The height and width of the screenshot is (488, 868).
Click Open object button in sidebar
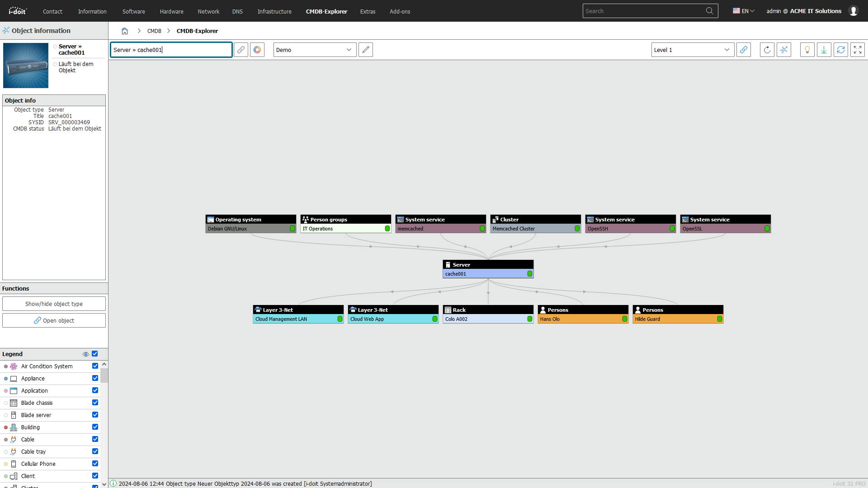[x=54, y=320]
